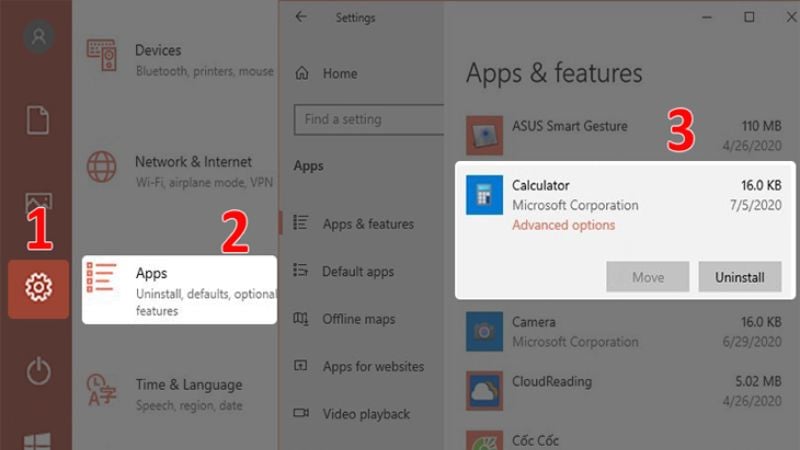Select the ASUS Smart Gesture entry
800x450 pixels.
[x=624, y=135]
